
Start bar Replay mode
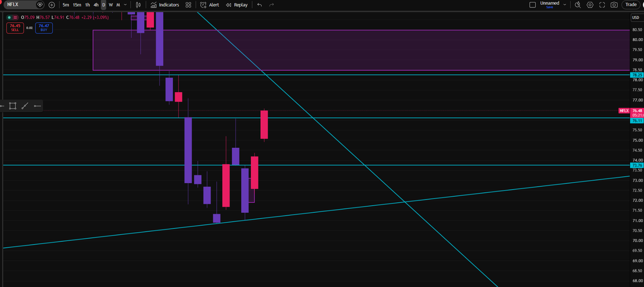point(237,5)
